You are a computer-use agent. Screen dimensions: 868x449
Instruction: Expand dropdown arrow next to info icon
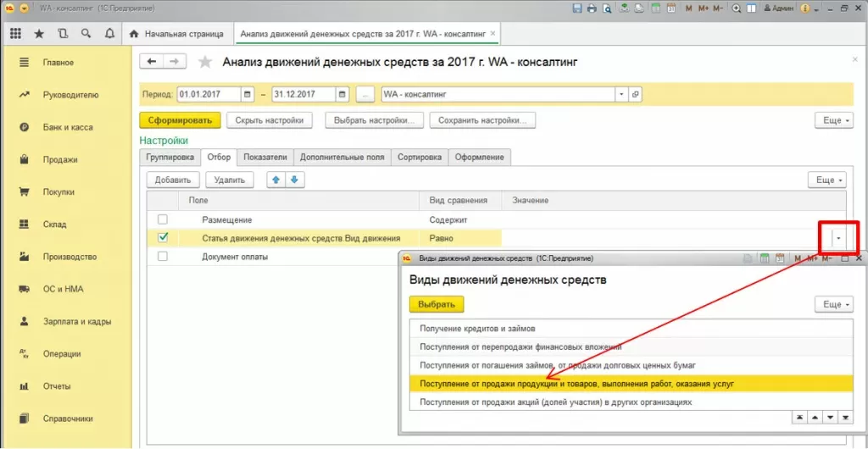pyautogui.click(x=816, y=8)
